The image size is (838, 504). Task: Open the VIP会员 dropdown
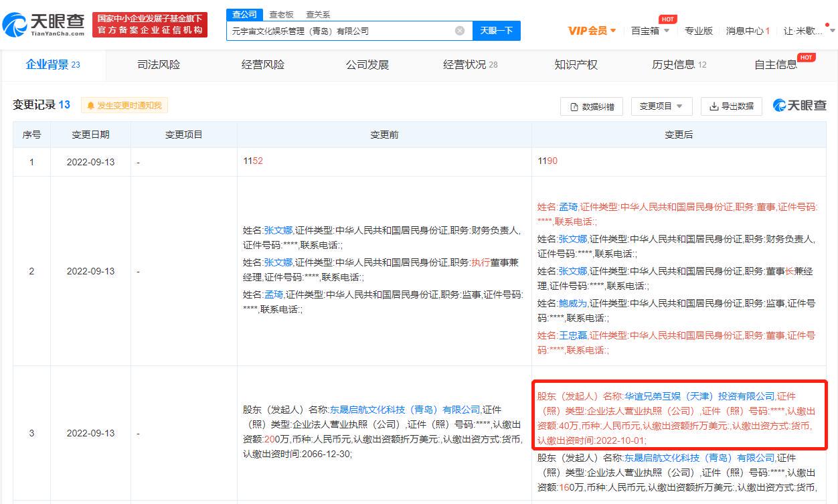pos(592,31)
